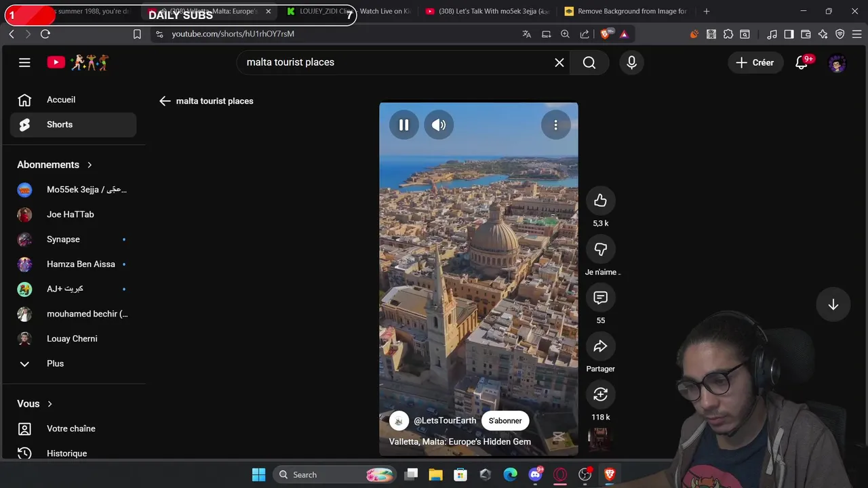Pause the playing Short
The height and width of the screenshot is (488, 868).
[x=403, y=125]
